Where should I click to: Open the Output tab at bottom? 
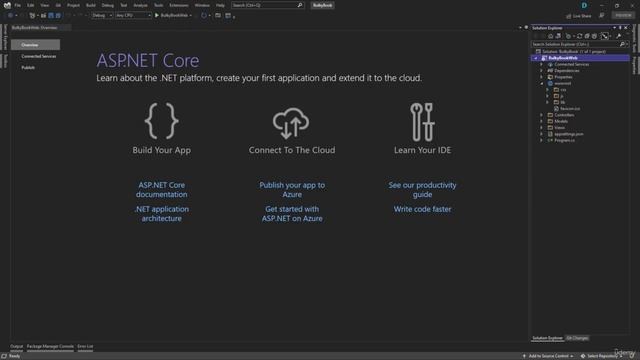click(17, 347)
